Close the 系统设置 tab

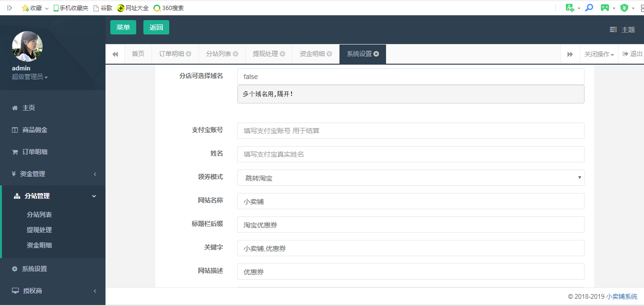click(x=376, y=54)
